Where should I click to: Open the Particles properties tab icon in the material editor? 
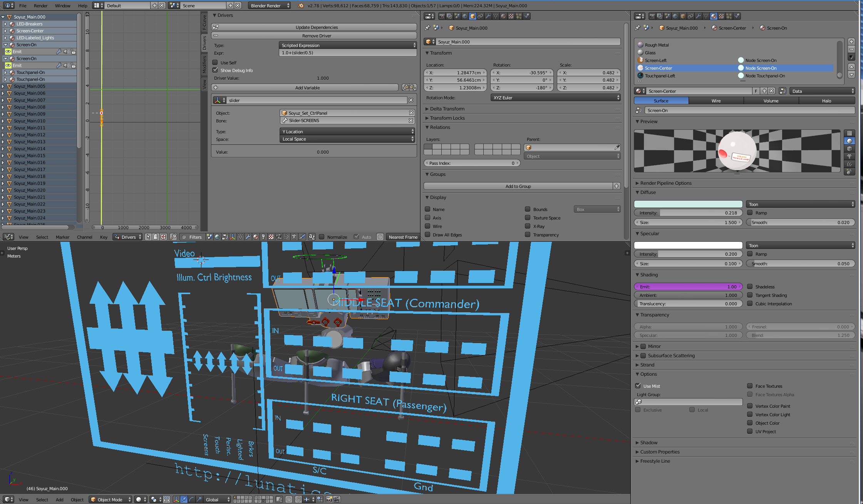tap(729, 16)
